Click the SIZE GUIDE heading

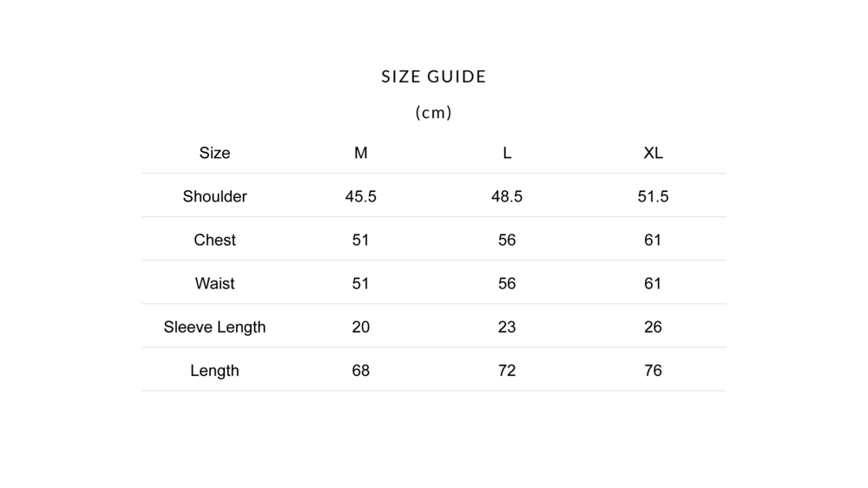coord(433,76)
